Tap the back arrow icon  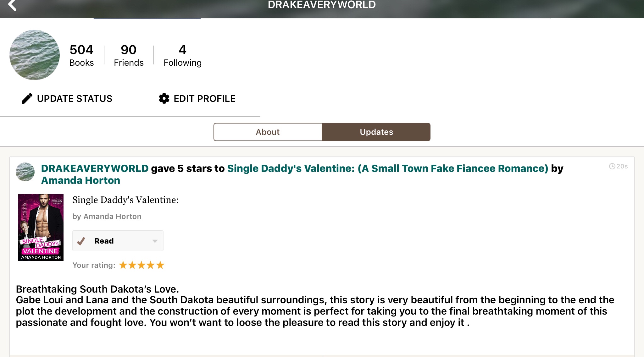pos(12,5)
